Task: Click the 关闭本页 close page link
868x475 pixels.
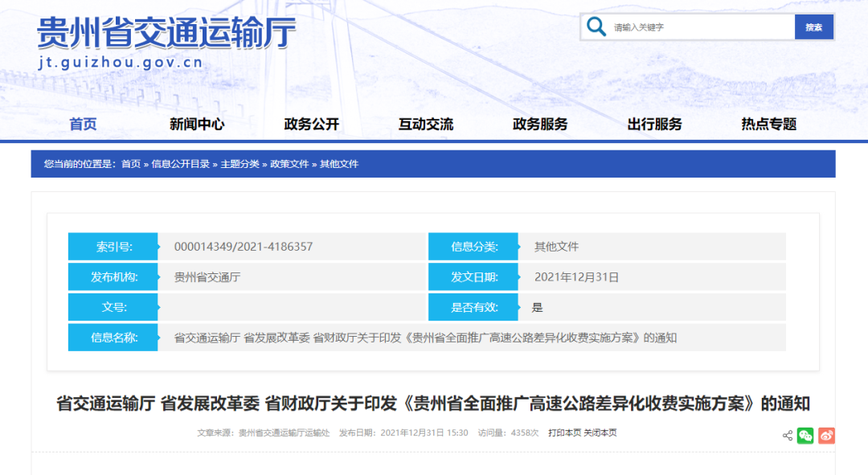Action: [600, 432]
